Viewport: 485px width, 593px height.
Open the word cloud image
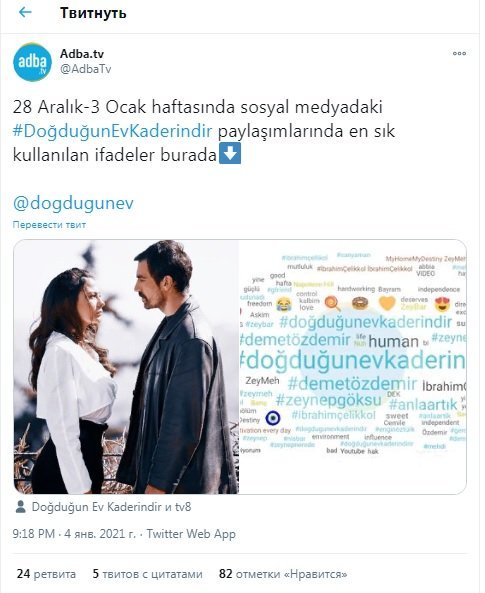click(353, 366)
